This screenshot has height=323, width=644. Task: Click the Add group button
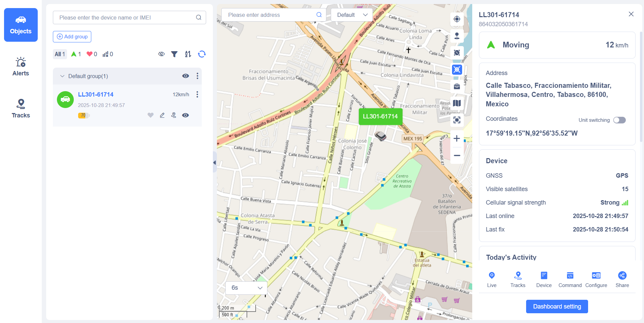pyautogui.click(x=72, y=37)
